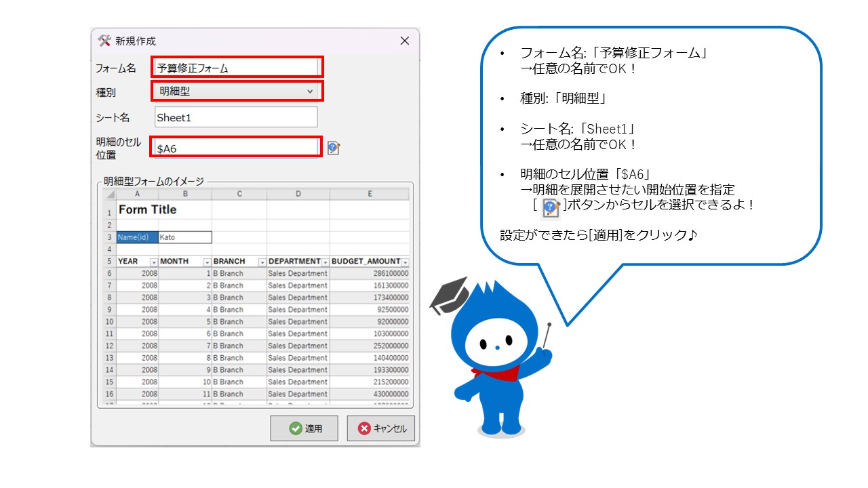Open the DEPARTMENT column filter dropdown
The height and width of the screenshot is (488, 868).
[325, 262]
